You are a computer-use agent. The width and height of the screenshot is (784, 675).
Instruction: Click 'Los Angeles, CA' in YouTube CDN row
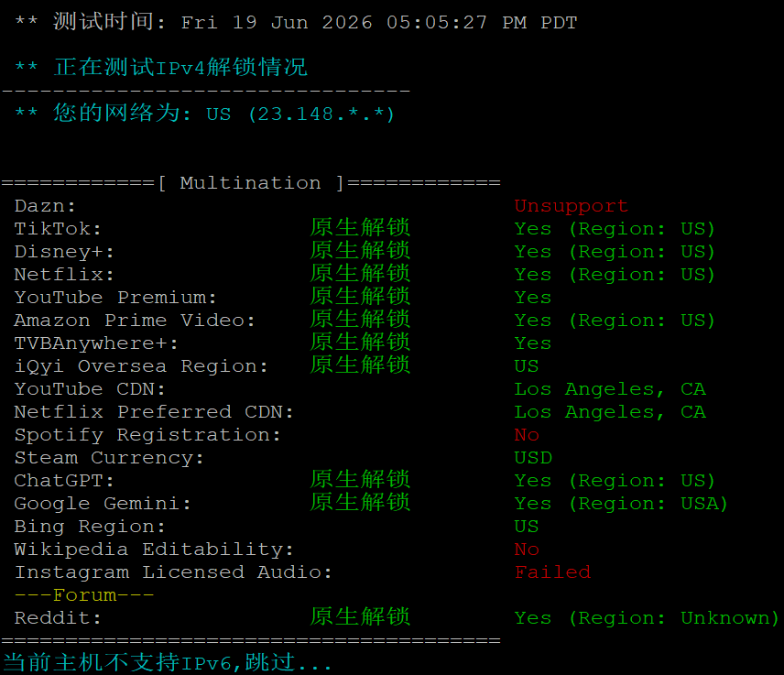(x=610, y=389)
